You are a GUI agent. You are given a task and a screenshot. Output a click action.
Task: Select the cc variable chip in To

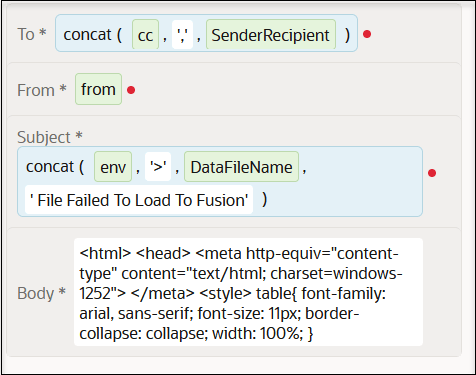[145, 35]
